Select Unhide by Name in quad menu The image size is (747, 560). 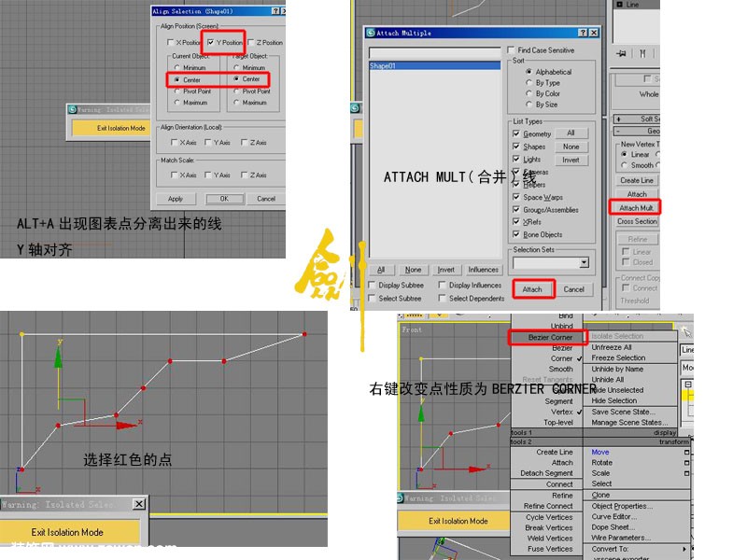point(617,369)
